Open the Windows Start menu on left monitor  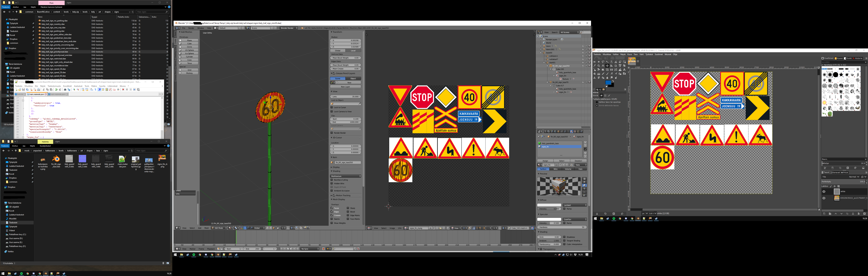click(x=3, y=273)
